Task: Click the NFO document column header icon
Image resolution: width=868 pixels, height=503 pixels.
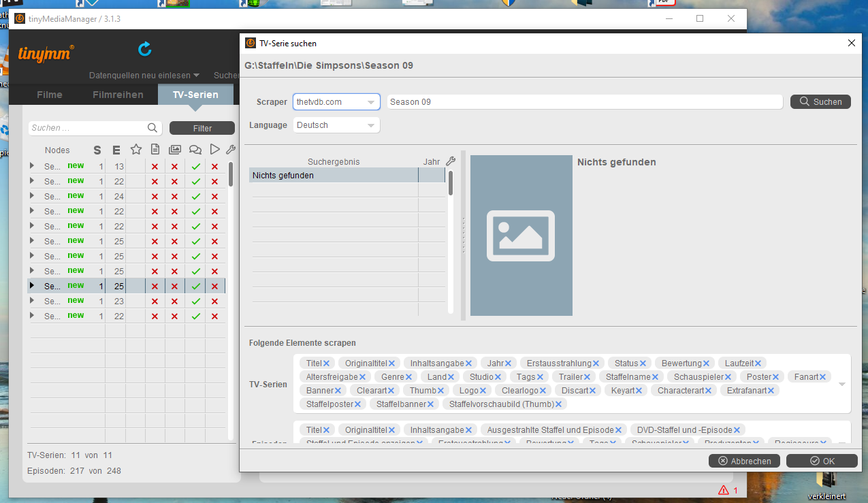Action: click(155, 150)
